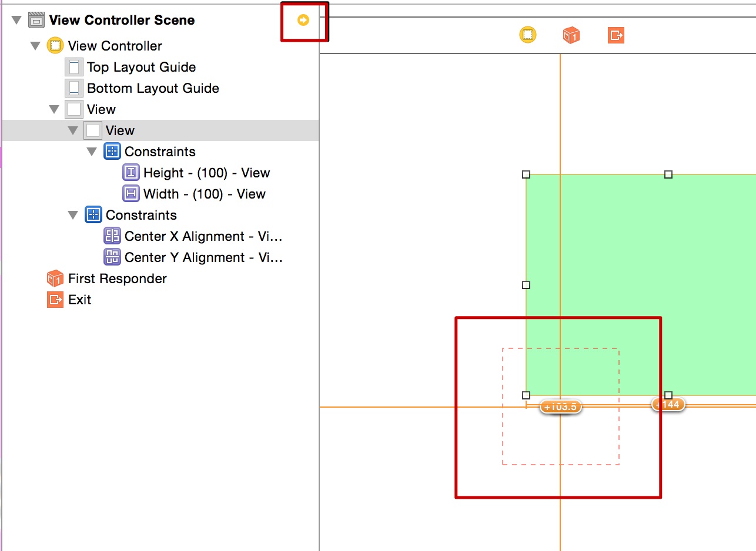Select Top Layout Guide in outline
The image size is (756, 551).
[x=141, y=67]
